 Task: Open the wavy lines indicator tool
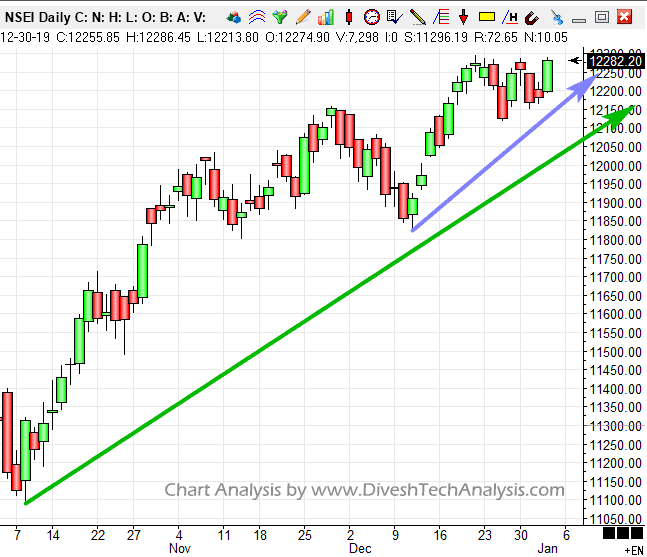click(x=256, y=17)
